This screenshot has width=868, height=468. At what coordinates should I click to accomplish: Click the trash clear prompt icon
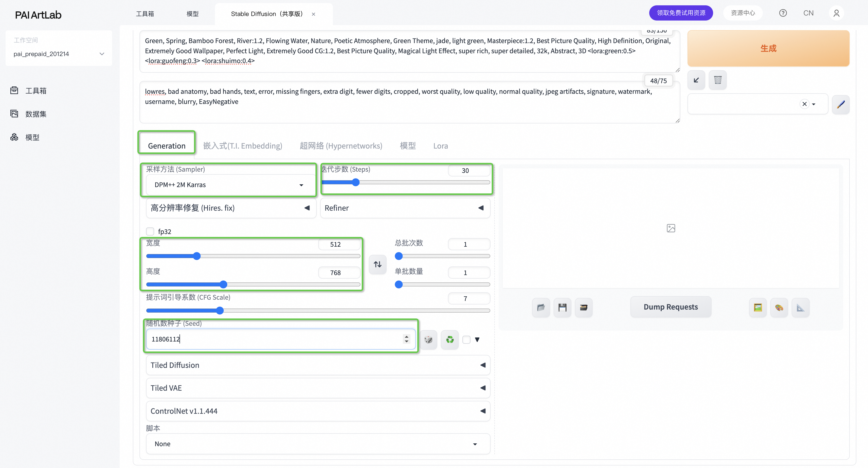[717, 80]
